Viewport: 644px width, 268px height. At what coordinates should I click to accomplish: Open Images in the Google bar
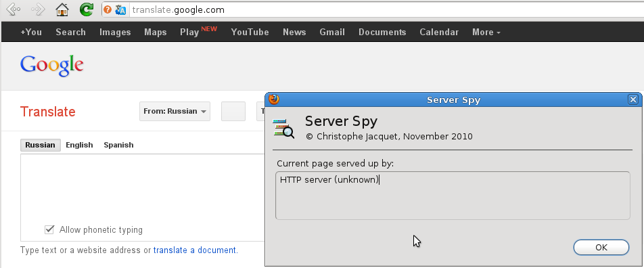point(115,32)
